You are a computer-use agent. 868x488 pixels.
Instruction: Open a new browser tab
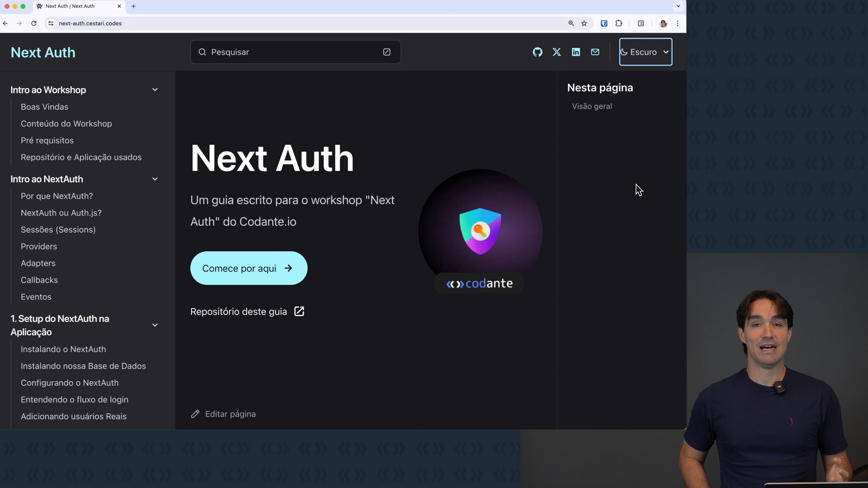point(133,6)
